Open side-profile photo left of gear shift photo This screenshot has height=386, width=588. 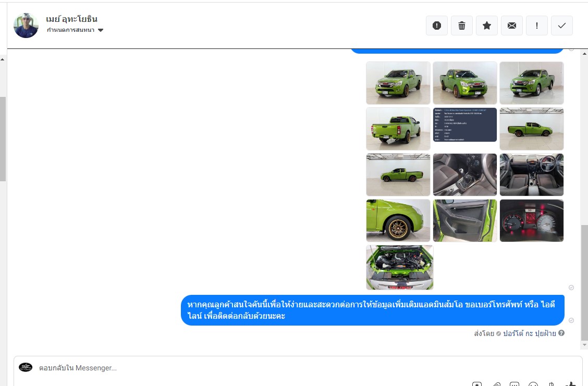(398, 175)
